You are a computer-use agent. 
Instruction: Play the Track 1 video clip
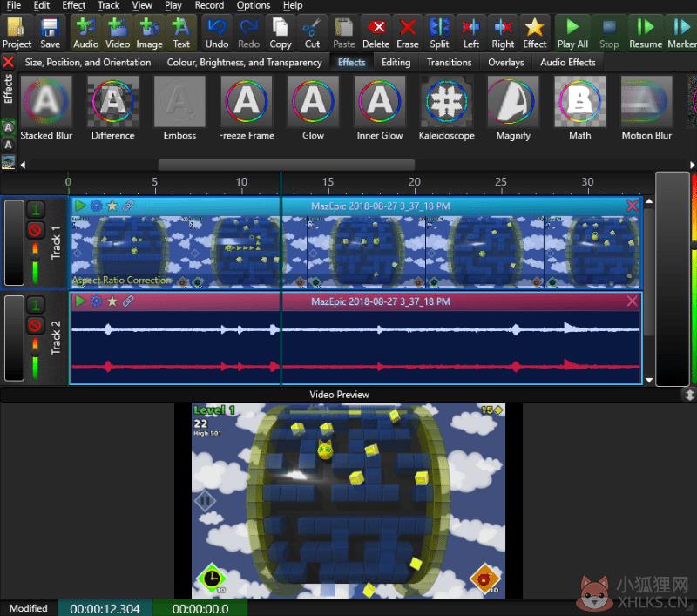point(80,206)
